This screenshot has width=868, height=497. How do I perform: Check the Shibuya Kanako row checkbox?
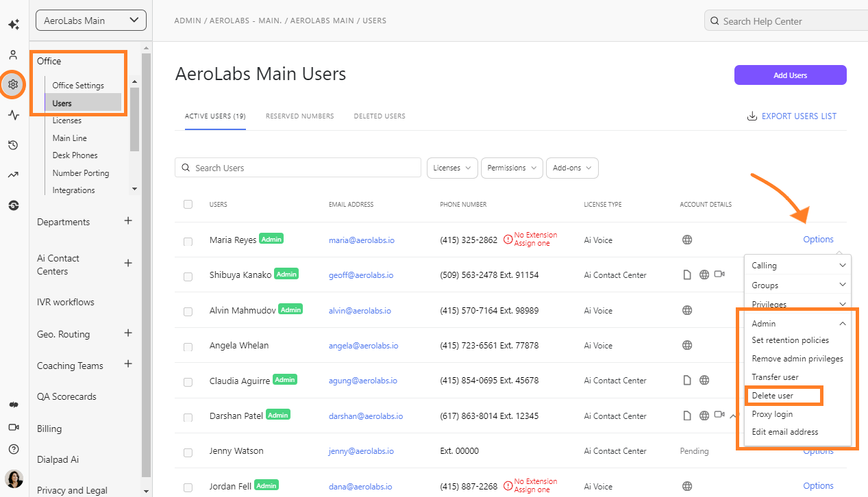[x=188, y=277]
